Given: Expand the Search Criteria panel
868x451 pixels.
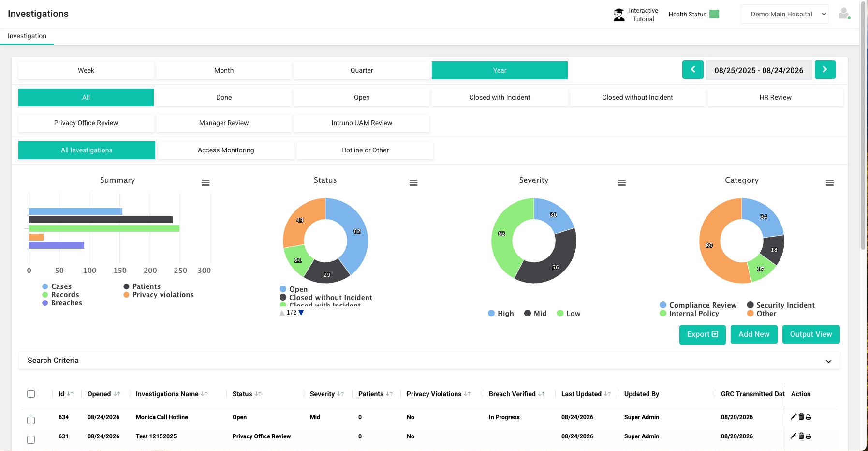Looking at the screenshot, I should pos(429,361).
